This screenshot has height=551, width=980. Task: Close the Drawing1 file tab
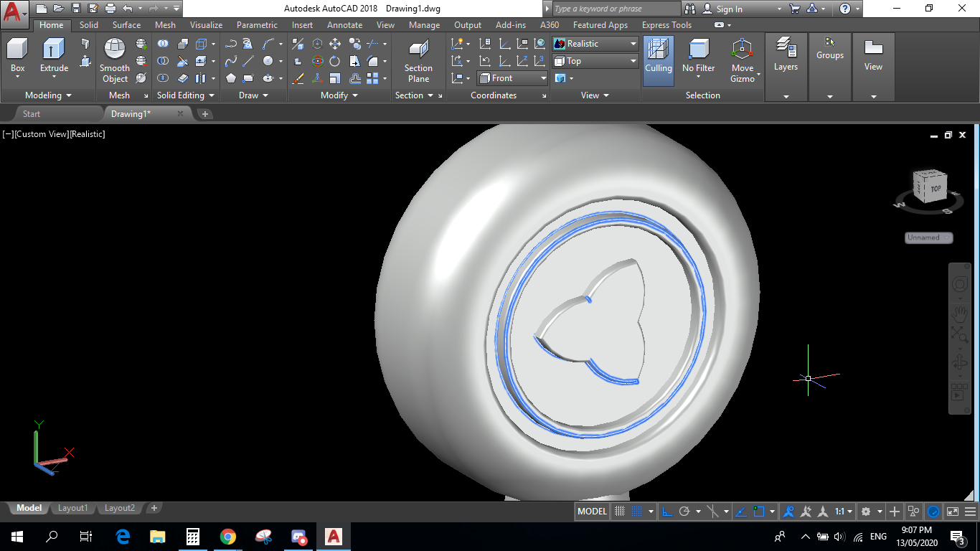pos(180,113)
